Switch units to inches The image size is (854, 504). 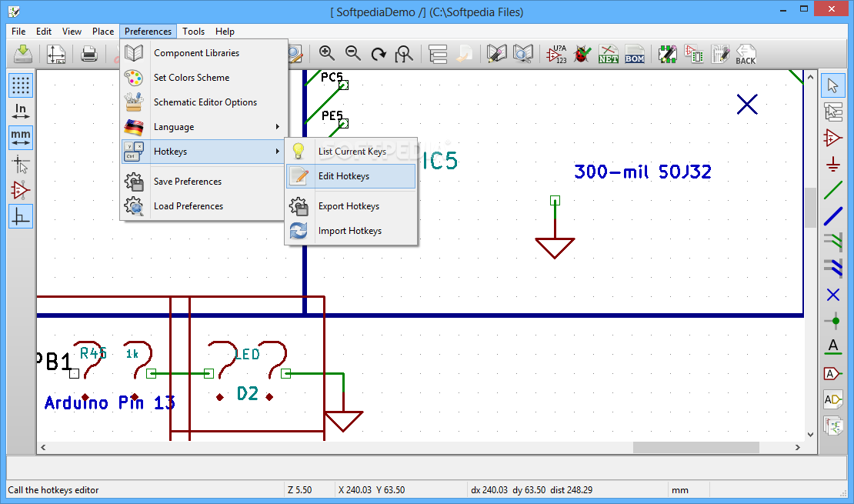(x=21, y=112)
